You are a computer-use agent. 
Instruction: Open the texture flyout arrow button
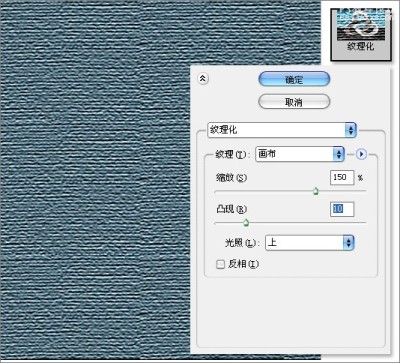pos(361,154)
